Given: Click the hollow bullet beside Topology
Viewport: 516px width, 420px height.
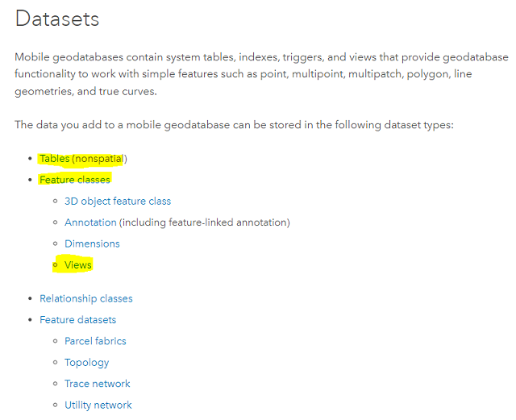Looking at the screenshot, I should (x=56, y=363).
